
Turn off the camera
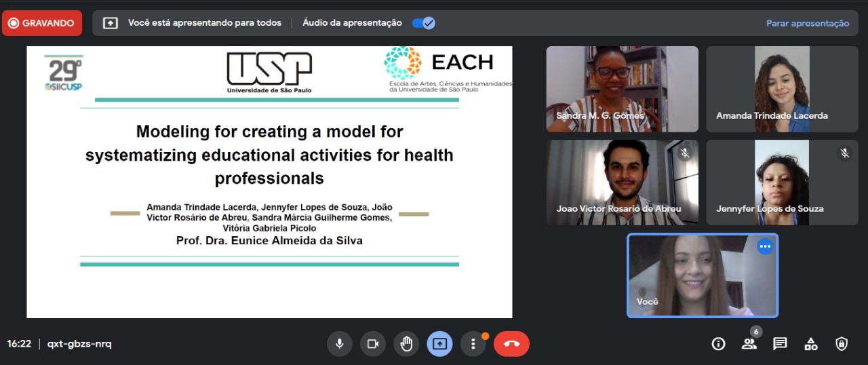(372, 344)
